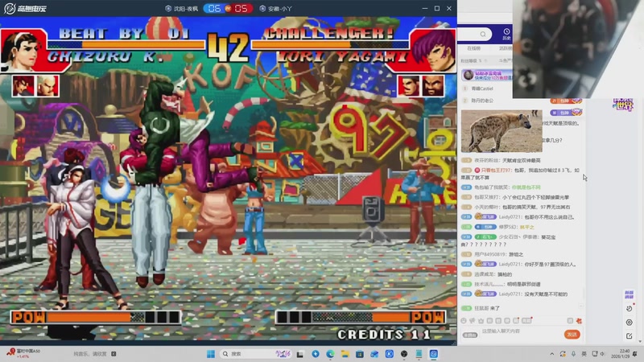Viewport: 644px width, 362px height.
Task: Click the purple 包神 badge above chat
Action: click(x=567, y=113)
